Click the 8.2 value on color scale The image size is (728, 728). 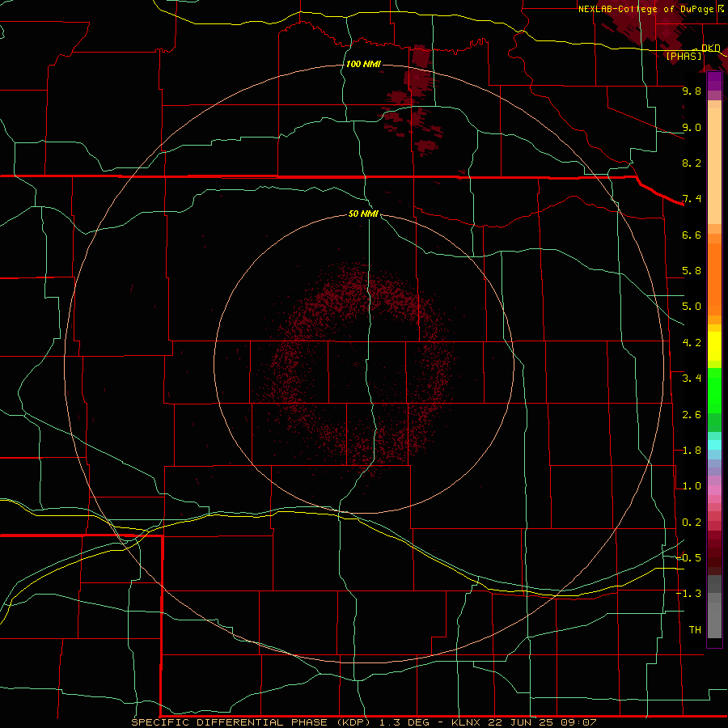pyautogui.click(x=692, y=163)
